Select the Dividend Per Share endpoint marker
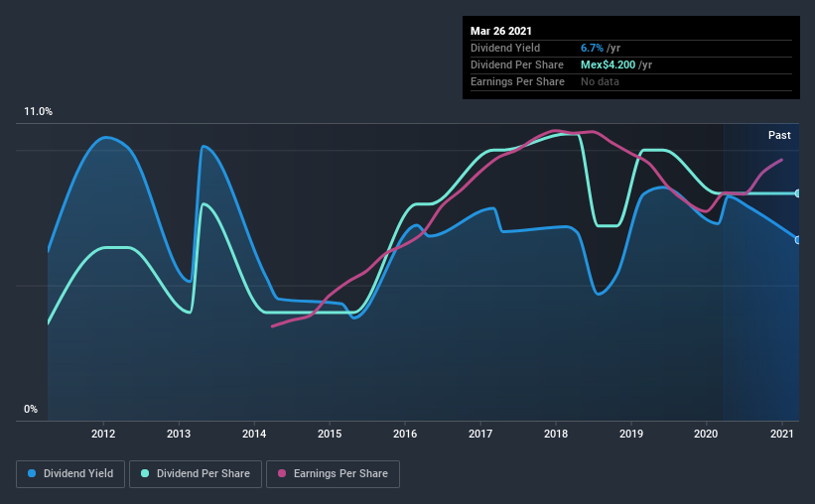Viewport: 815px width, 504px height. click(798, 193)
